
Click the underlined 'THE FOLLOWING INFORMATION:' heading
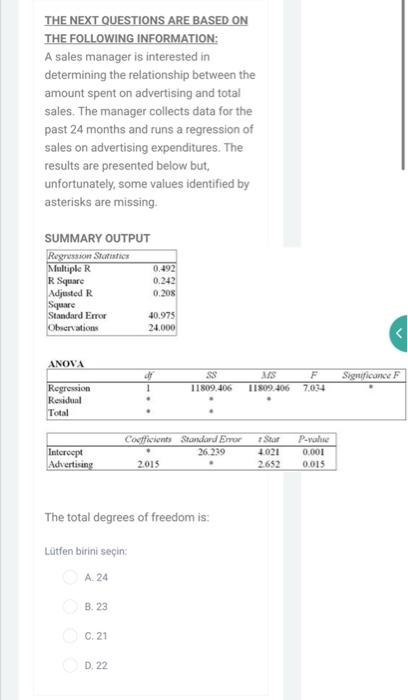[x=131, y=38]
